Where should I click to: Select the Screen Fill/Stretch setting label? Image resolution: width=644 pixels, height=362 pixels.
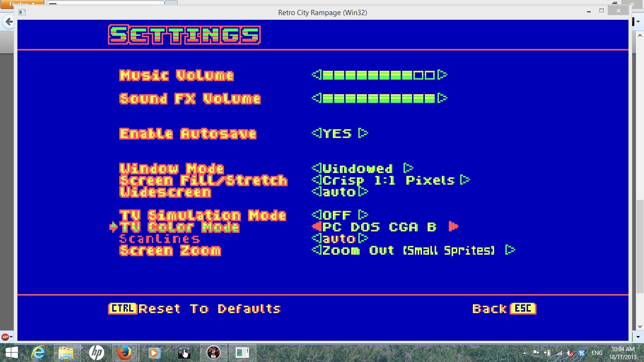pyautogui.click(x=203, y=181)
